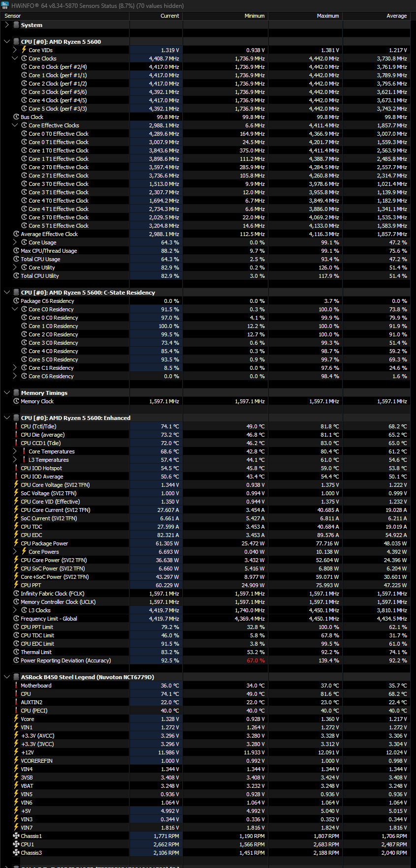Click the lightning icon of CPU PPT
Viewport: 416px width, 868px height.
click(x=16, y=585)
